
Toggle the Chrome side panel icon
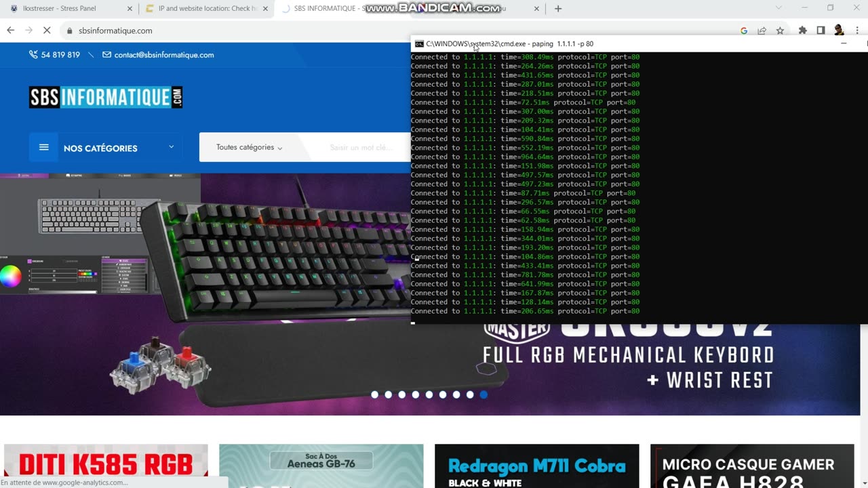[x=821, y=30]
